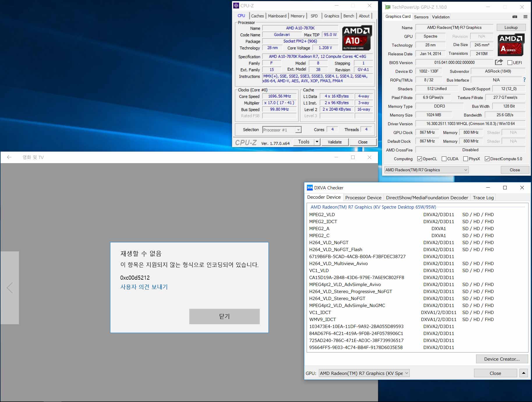Select the H264_VLD_NoFGT decoder row

coord(329,243)
